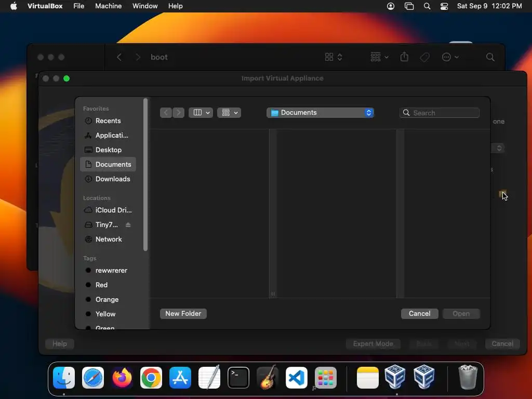
Task: Open the VirtualBox app menu
Action: [45, 6]
